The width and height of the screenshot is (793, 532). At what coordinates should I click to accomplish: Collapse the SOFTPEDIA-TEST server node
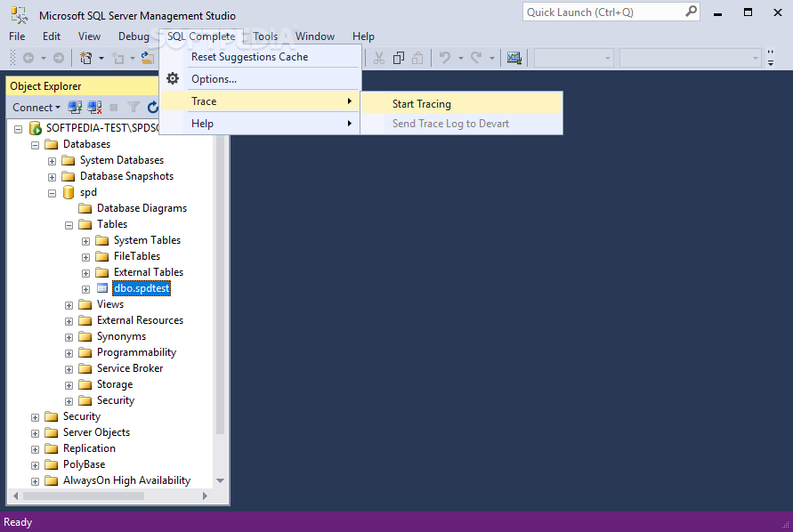click(x=18, y=129)
